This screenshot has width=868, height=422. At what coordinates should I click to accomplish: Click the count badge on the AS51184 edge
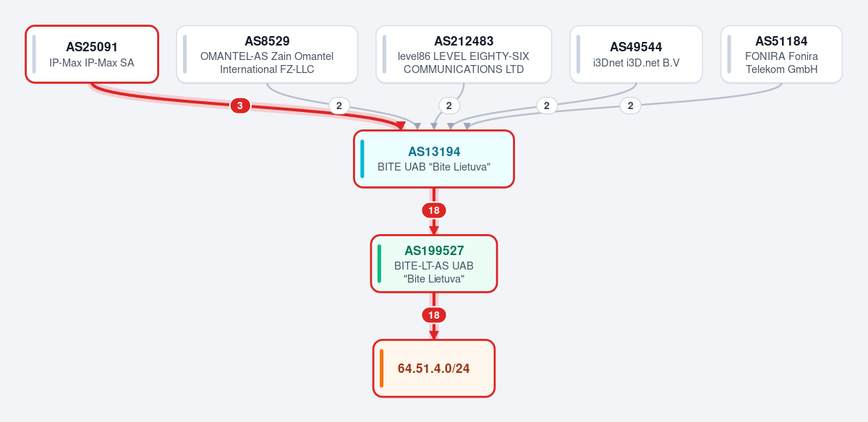click(x=631, y=106)
